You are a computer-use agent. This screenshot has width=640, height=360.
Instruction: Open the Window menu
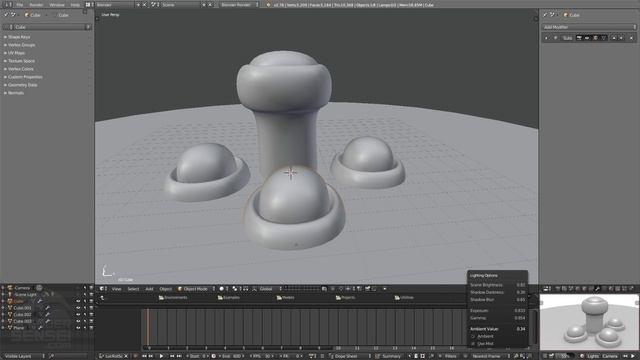(x=57, y=5)
